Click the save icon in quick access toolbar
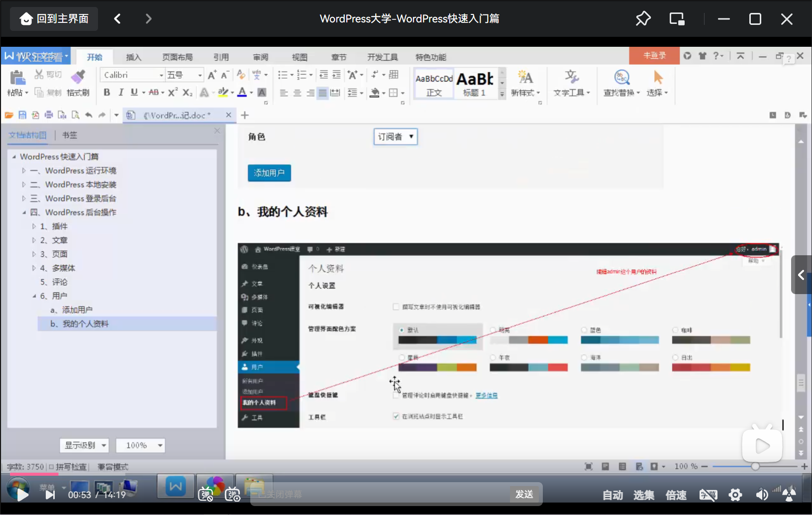Screen dimensions: 812x515 [x=22, y=115]
